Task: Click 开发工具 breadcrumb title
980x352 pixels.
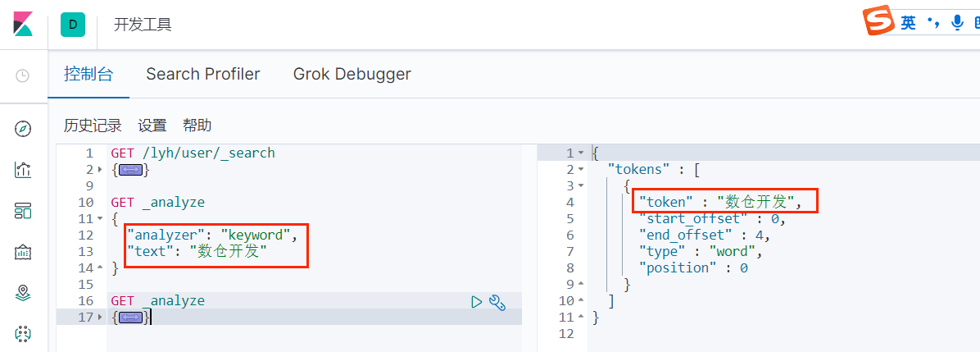Action: click(x=143, y=25)
